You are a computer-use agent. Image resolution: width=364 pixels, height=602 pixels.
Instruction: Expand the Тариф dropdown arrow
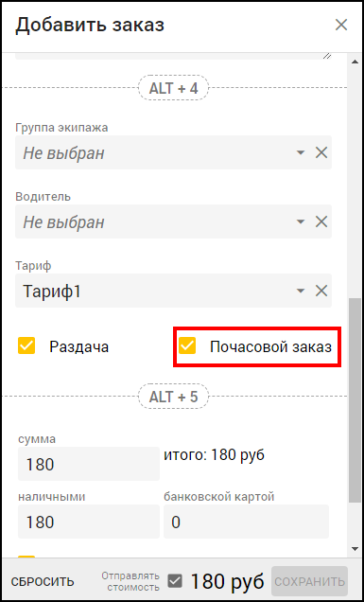[x=301, y=291]
